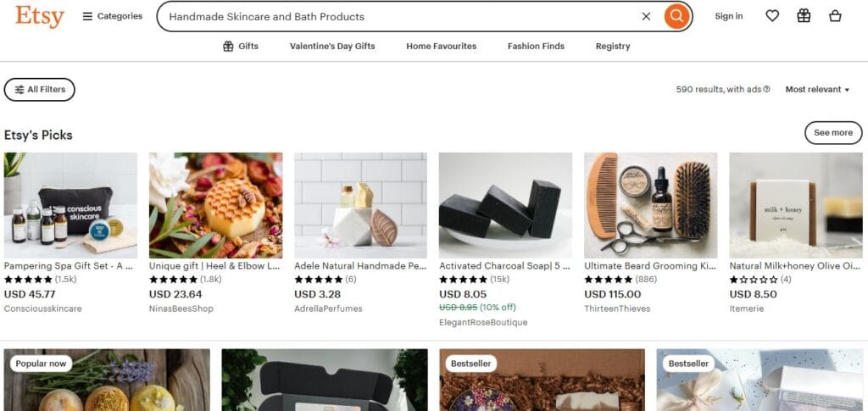Click the orange search magnifier button

click(676, 16)
